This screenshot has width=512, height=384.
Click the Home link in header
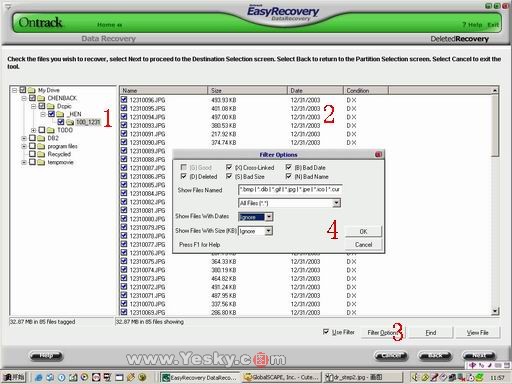click(109, 25)
